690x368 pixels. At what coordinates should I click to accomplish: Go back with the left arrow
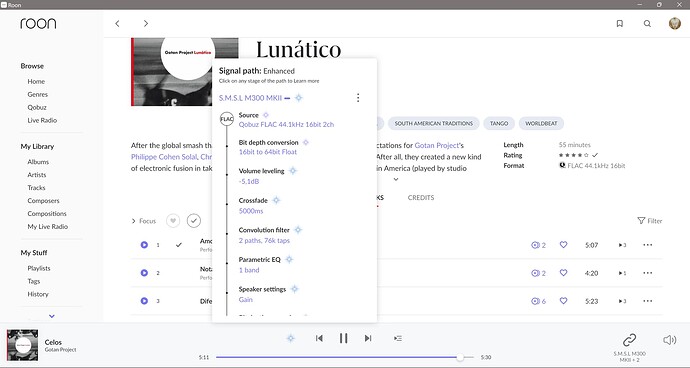click(117, 24)
